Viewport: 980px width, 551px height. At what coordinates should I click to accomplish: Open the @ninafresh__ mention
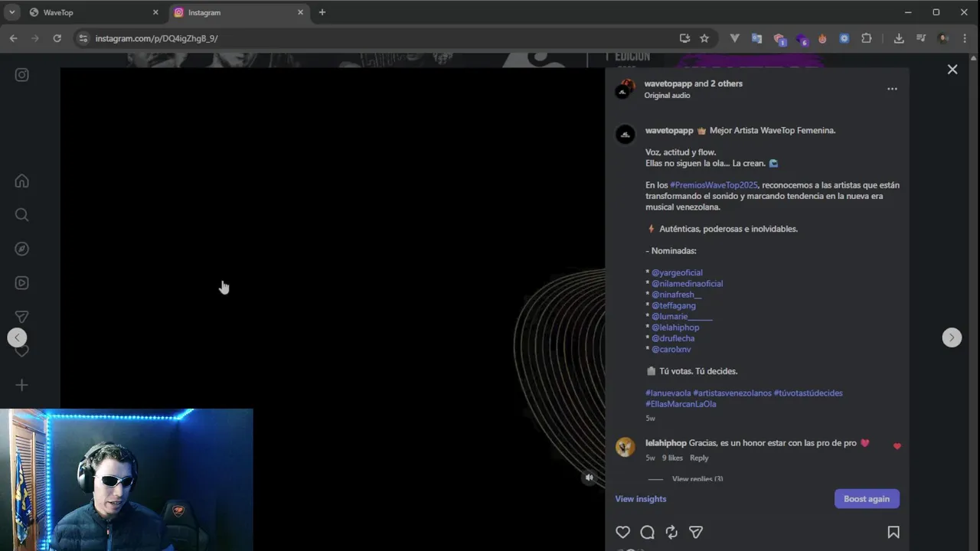[676, 295]
